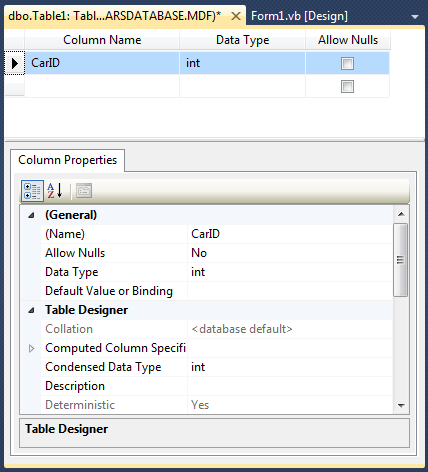Switch to Form1.vb [Design] tab
The image size is (428, 472).
(299, 16)
